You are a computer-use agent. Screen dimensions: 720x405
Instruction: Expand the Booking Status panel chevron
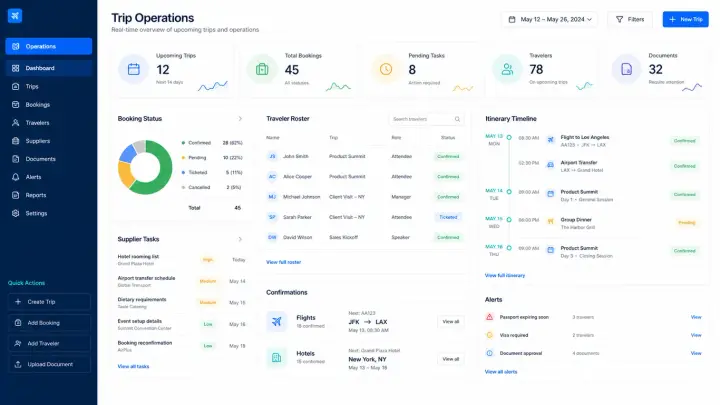240,118
